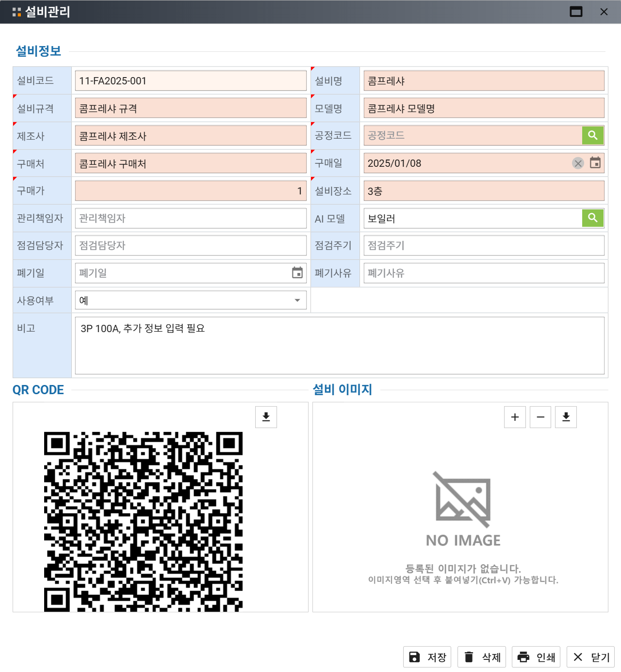Focus the 폐기사유 input
This screenshot has width=621, height=672.
pos(484,273)
